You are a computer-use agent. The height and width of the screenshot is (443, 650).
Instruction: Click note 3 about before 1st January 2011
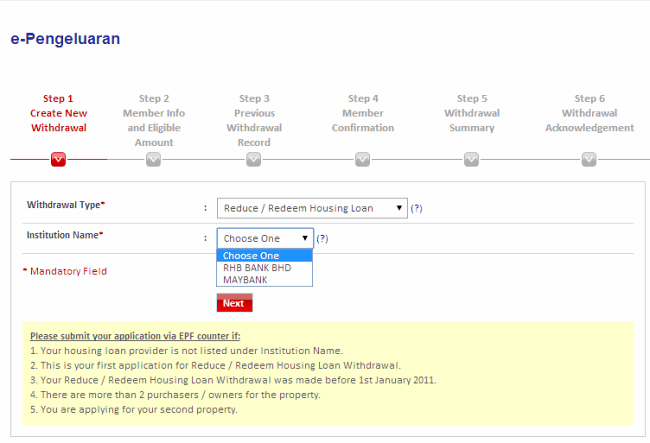233,380
